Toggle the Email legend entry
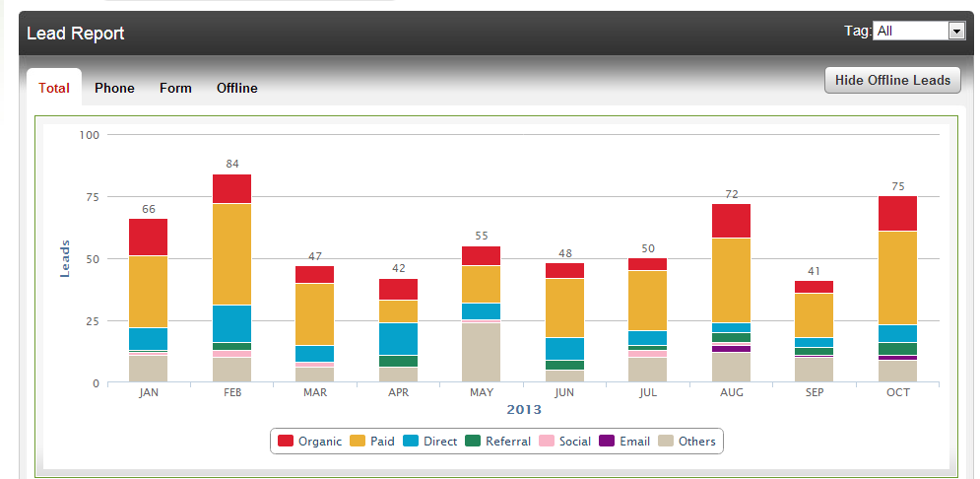Image resolution: width=980 pixels, height=479 pixels. point(624,441)
